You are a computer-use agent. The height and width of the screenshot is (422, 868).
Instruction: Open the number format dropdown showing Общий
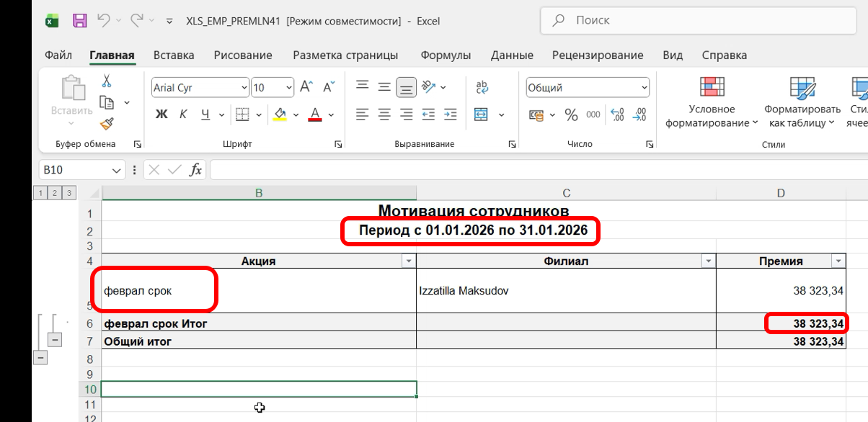click(588, 87)
